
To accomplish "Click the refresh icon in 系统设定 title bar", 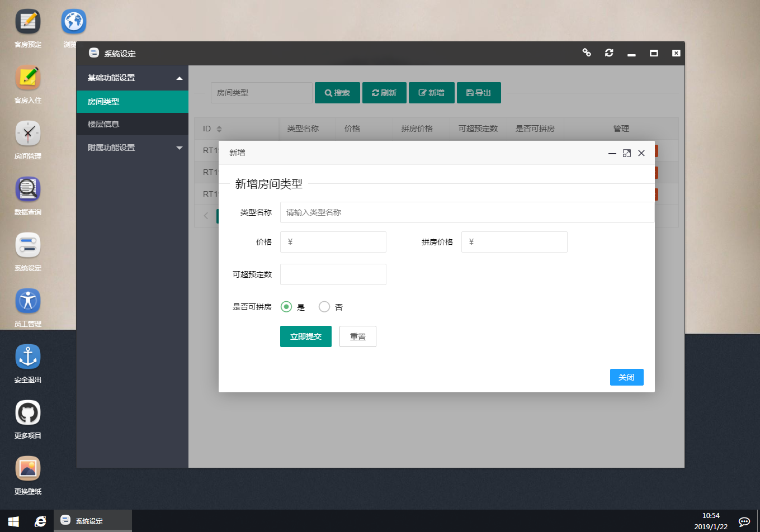I will [609, 53].
